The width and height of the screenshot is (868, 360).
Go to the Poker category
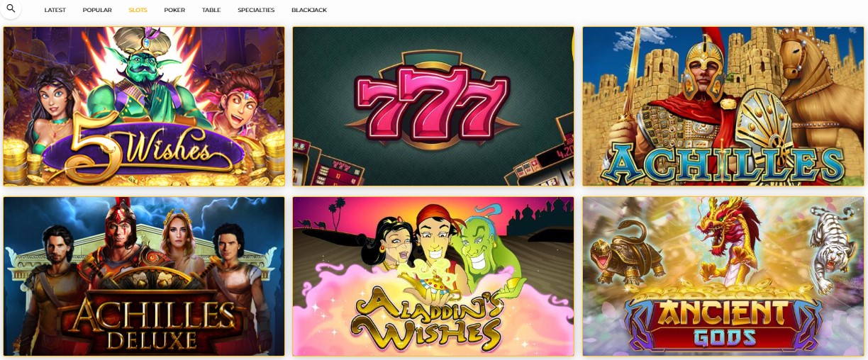[174, 11]
